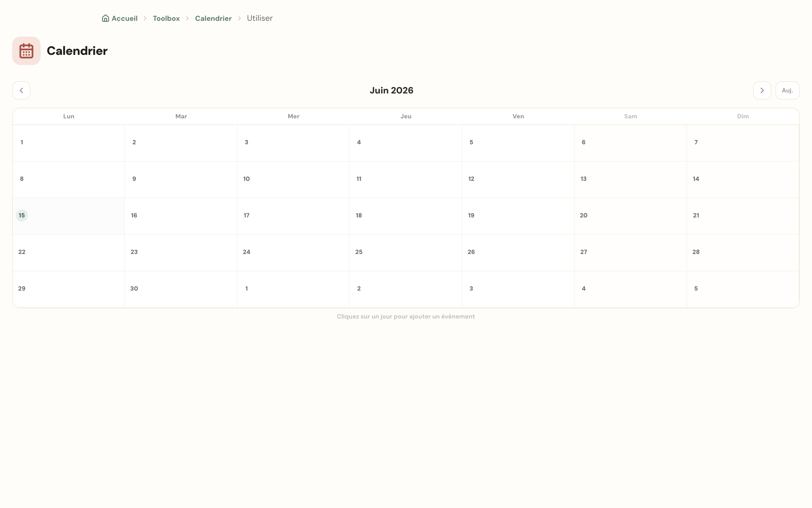Select day 28 in the Dim column

coord(743,253)
